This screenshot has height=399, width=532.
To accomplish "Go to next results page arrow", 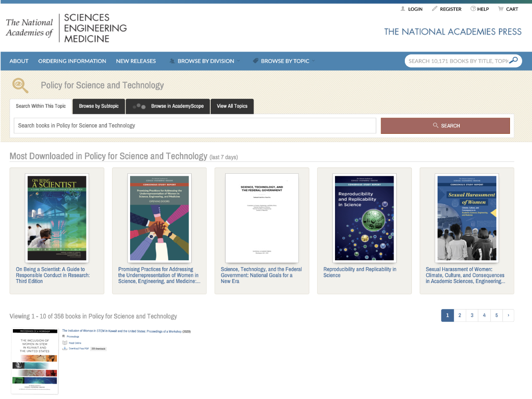I will click(x=508, y=315).
